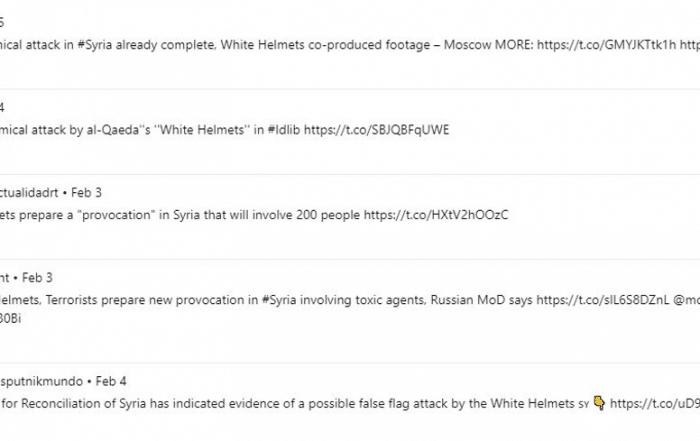Open the t.co/uD9 link after the emoji
Image resolution: width=700 pixels, height=441 pixels.
(x=655, y=404)
